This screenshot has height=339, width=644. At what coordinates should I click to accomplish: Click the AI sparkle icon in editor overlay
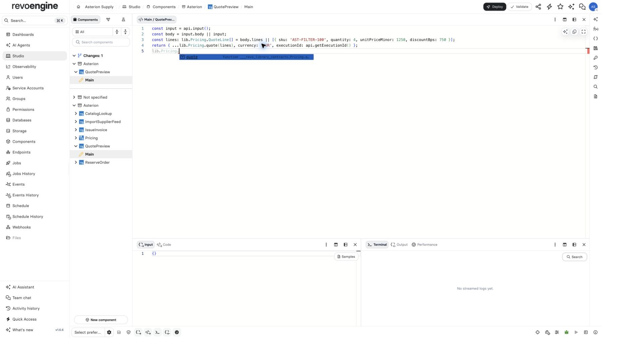click(565, 32)
